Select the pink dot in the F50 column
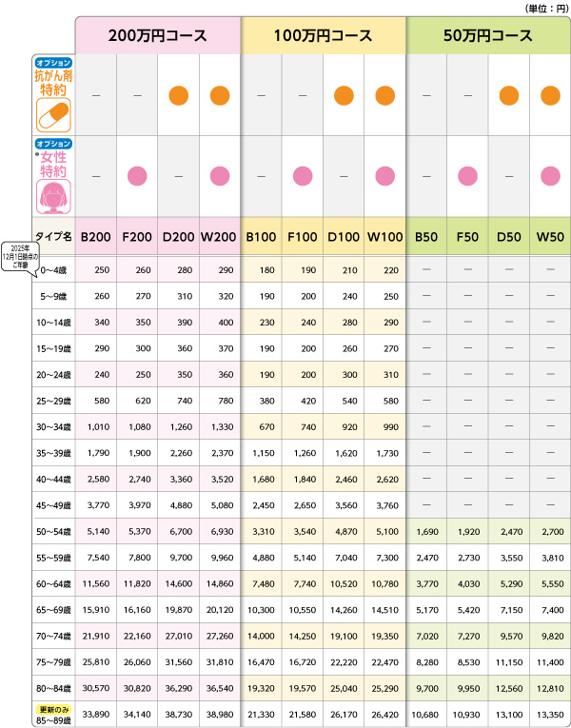The image size is (571, 728). (x=468, y=175)
